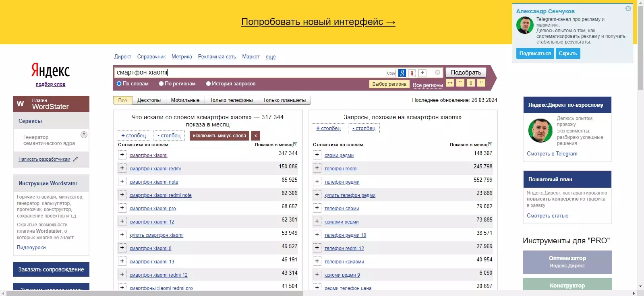Close the Александр Сенчуков notification popup
Viewport: 644px width, 296px height.
628,8
